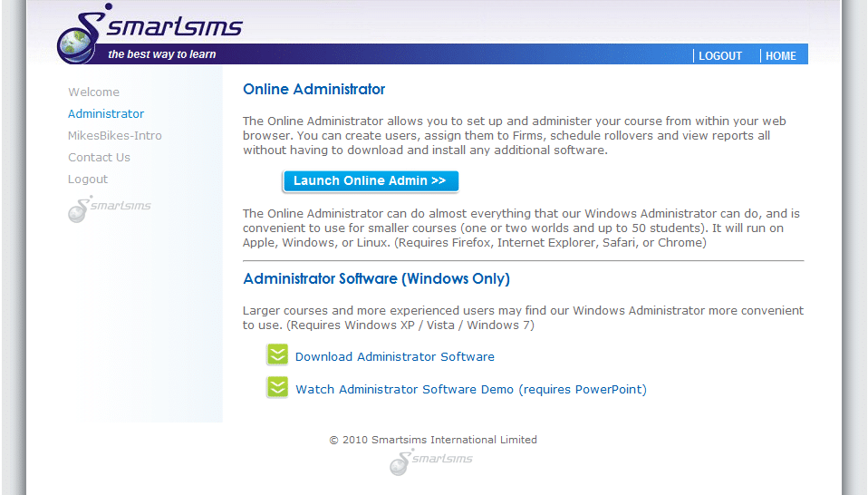
Task: Select Administrator in the left sidebar
Action: click(106, 114)
